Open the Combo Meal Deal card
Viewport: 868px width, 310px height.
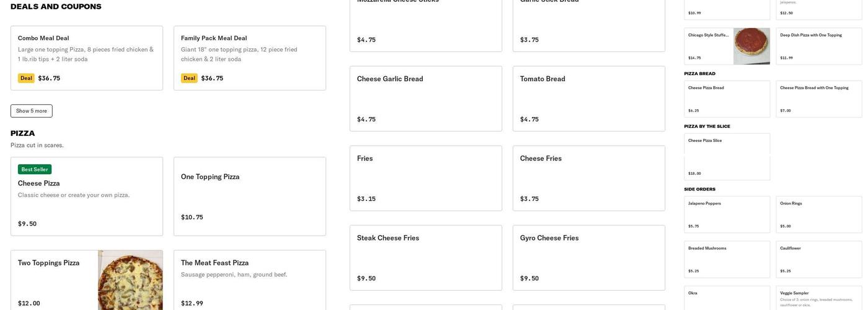[87, 58]
